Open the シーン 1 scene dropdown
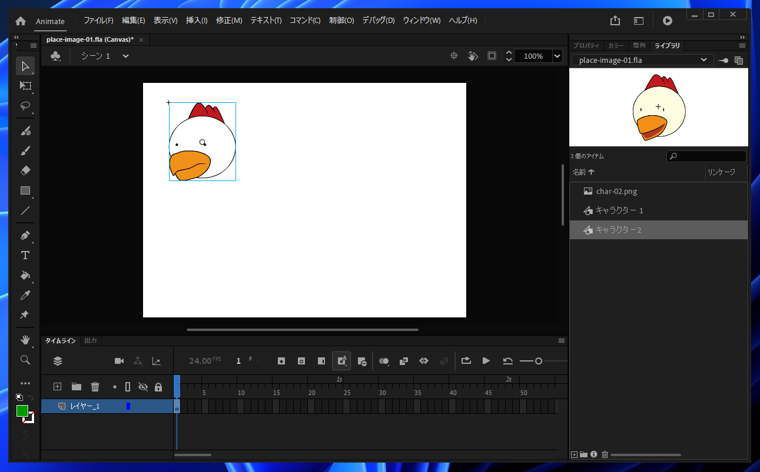The height and width of the screenshot is (472, 760). tap(125, 56)
